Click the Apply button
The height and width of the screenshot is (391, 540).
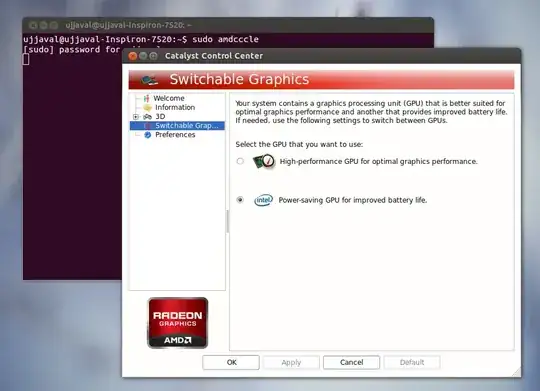point(291,362)
